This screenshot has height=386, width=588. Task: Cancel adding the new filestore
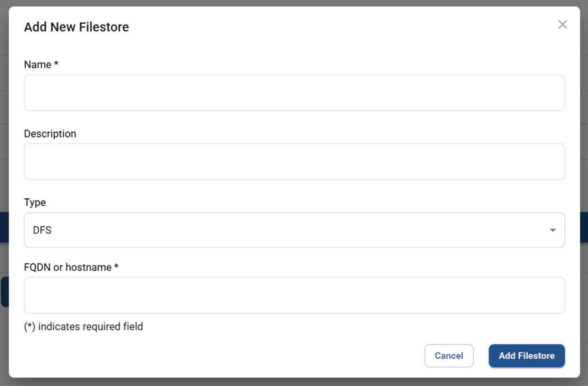coord(449,355)
